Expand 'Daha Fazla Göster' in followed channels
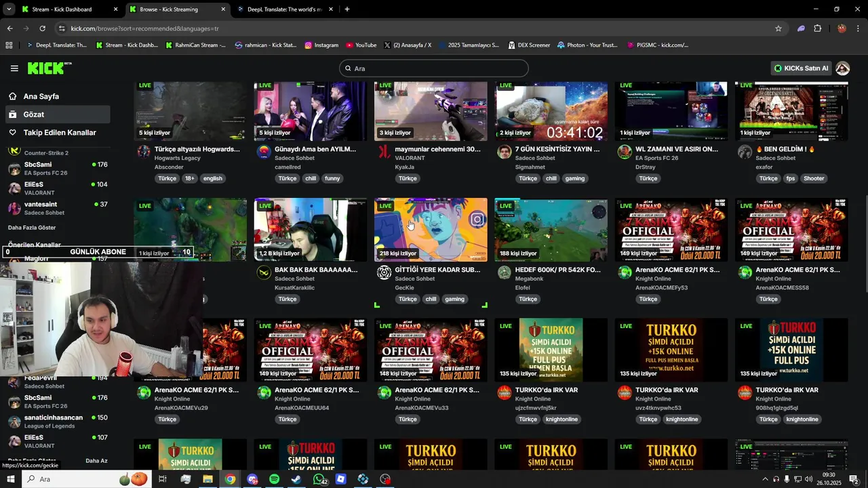The height and width of the screenshot is (488, 868). coord(32,228)
